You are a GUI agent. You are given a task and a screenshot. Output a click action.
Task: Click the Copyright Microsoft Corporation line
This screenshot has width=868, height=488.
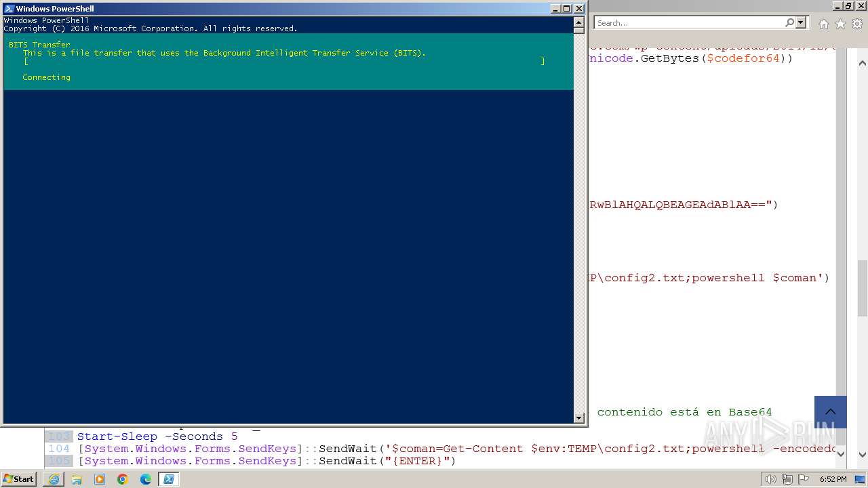[x=151, y=28]
